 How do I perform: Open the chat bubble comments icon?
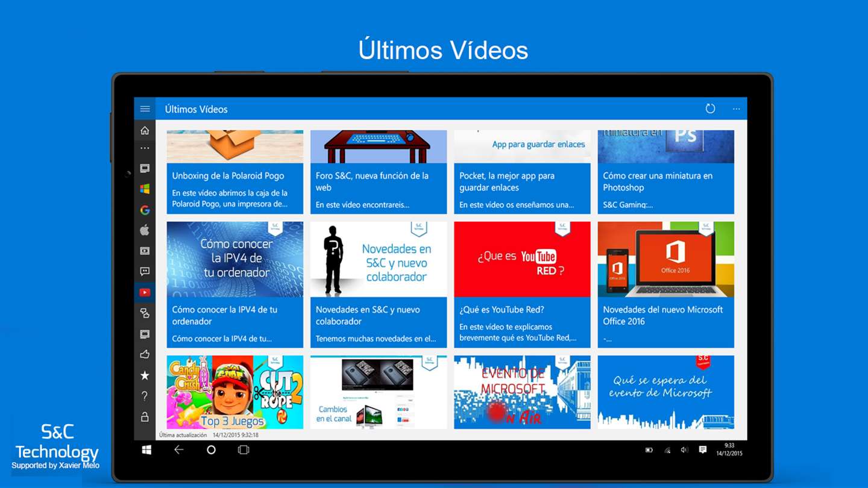(145, 272)
